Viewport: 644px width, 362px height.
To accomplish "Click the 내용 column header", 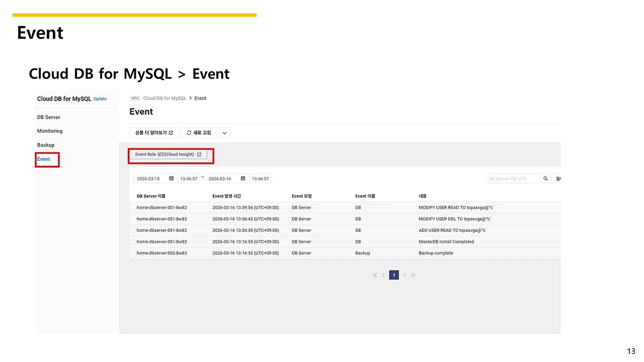I will [423, 196].
